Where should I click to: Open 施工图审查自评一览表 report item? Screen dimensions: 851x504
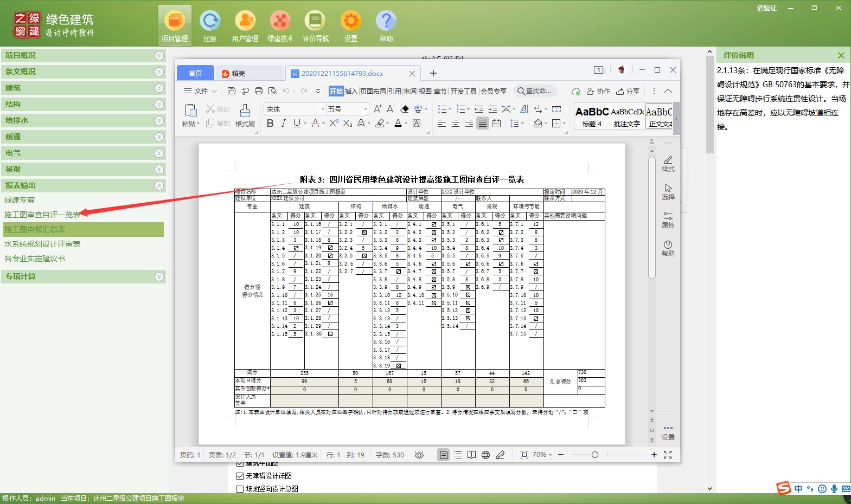tap(42, 215)
